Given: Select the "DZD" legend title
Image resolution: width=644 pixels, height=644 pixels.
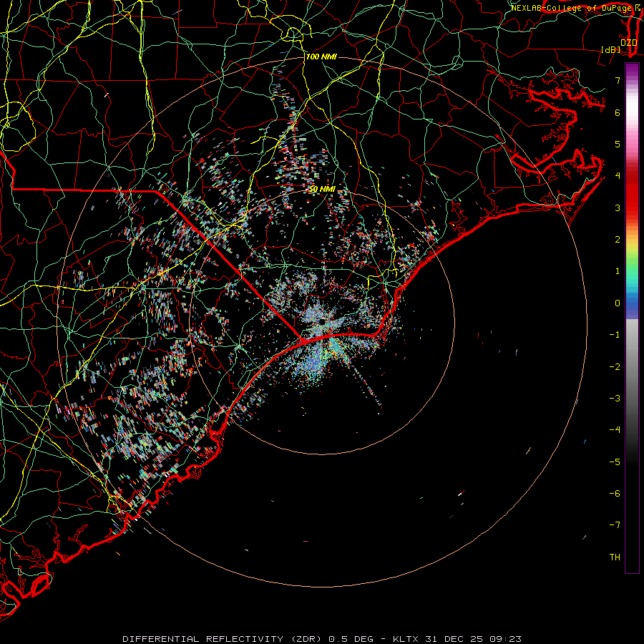Looking at the screenshot, I should (x=628, y=43).
